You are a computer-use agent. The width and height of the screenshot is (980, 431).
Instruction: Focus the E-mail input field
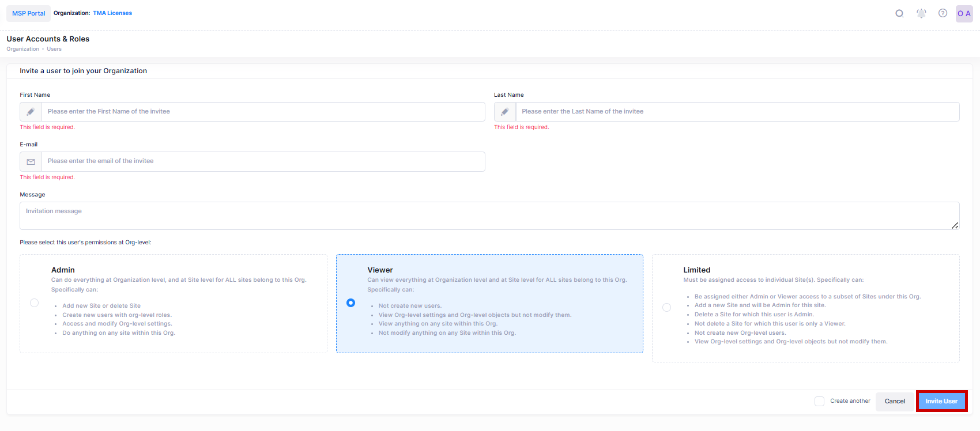(263, 161)
